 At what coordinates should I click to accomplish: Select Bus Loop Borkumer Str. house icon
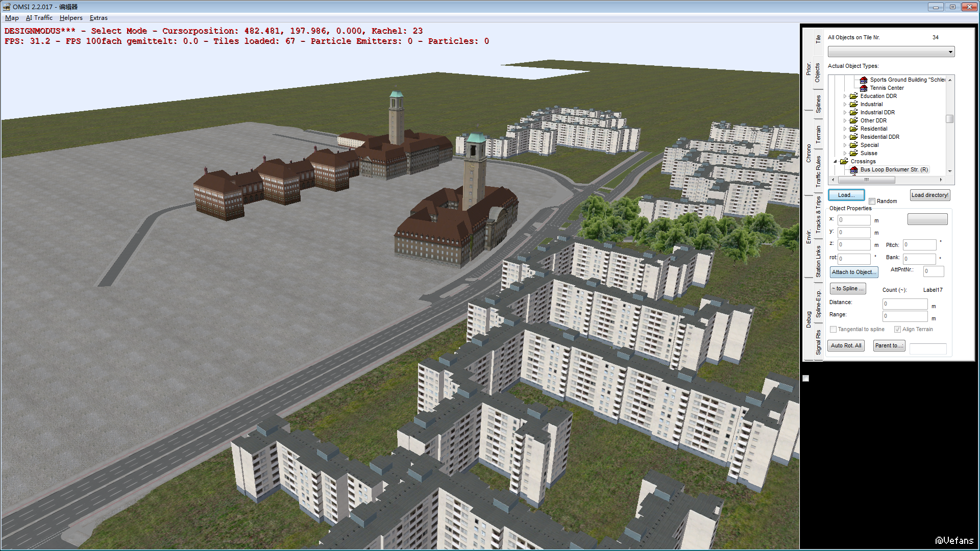[853, 170]
